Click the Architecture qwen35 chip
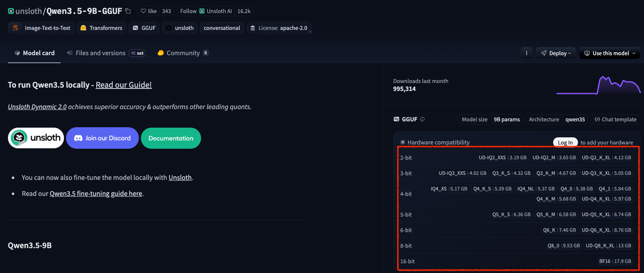The width and height of the screenshot is (644, 273). (x=557, y=119)
